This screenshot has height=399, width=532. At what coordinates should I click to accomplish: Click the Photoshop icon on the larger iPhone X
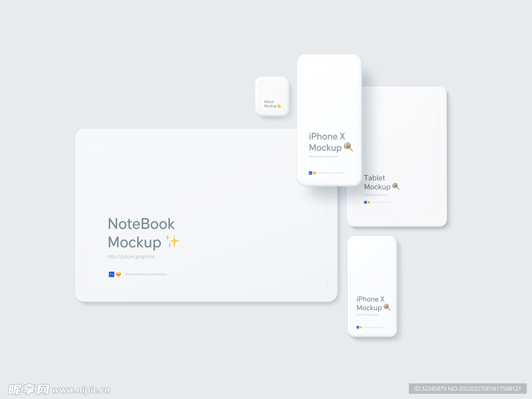310,173
